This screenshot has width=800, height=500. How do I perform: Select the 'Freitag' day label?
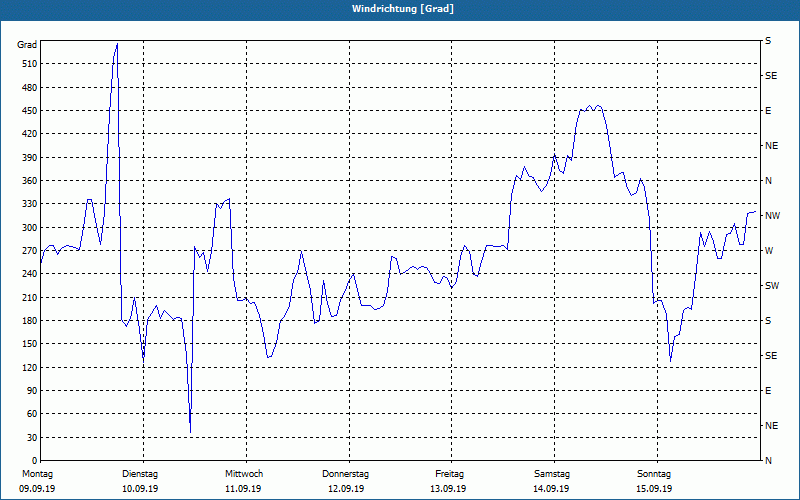click(x=449, y=474)
